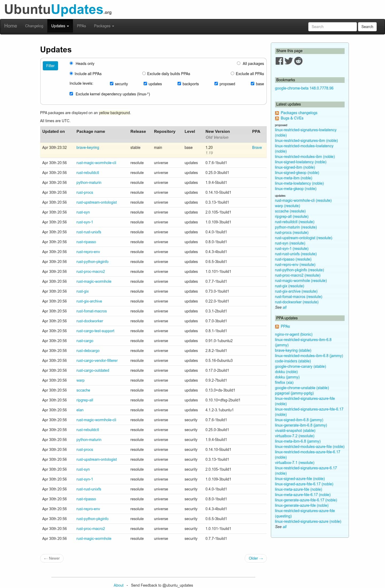The height and width of the screenshot is (588, 385).
Task: Click the UbuntuUpdates.org logo
Action: [58, 10]
